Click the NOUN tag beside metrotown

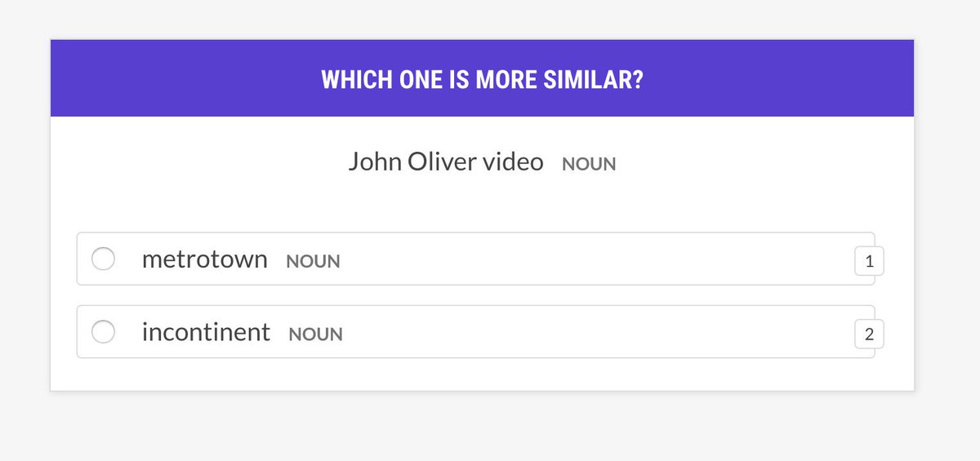tap(313, 262)
